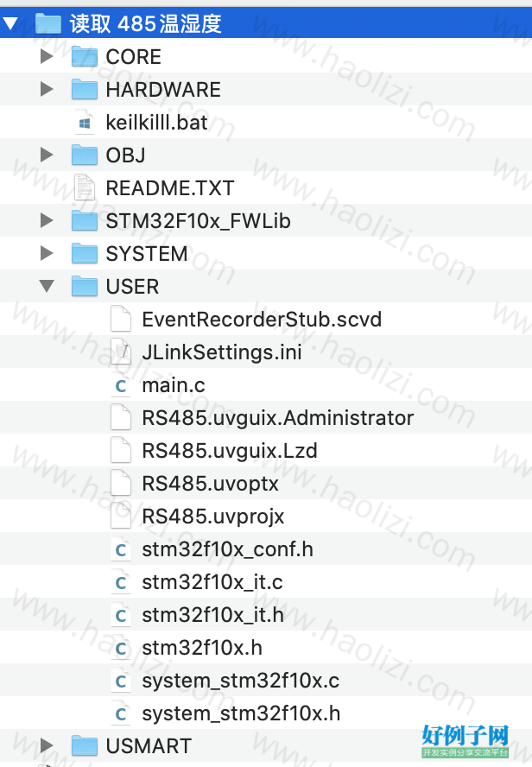Select the stm32f10x_it.c file name
Screen dimensions: 532x767
tap(212, 582)
